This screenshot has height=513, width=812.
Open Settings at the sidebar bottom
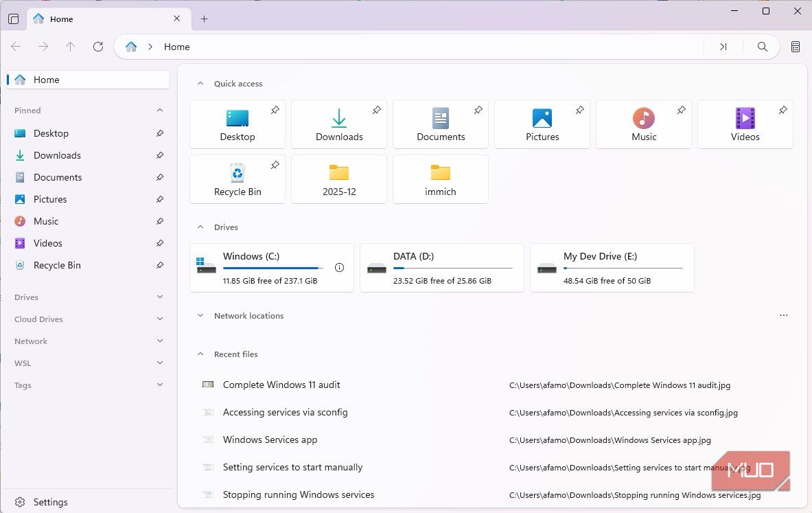[x=88, y=502]
